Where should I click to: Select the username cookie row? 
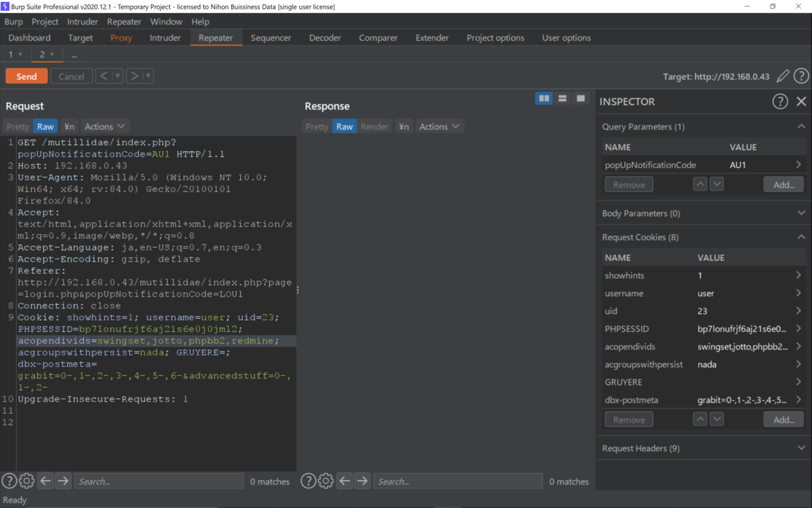(x=703, y=293)
